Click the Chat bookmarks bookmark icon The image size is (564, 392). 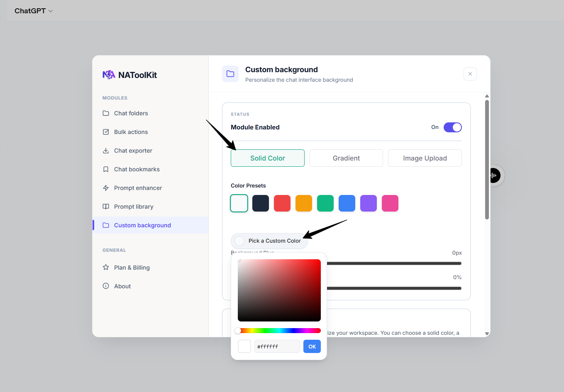[x=106, y=169]
